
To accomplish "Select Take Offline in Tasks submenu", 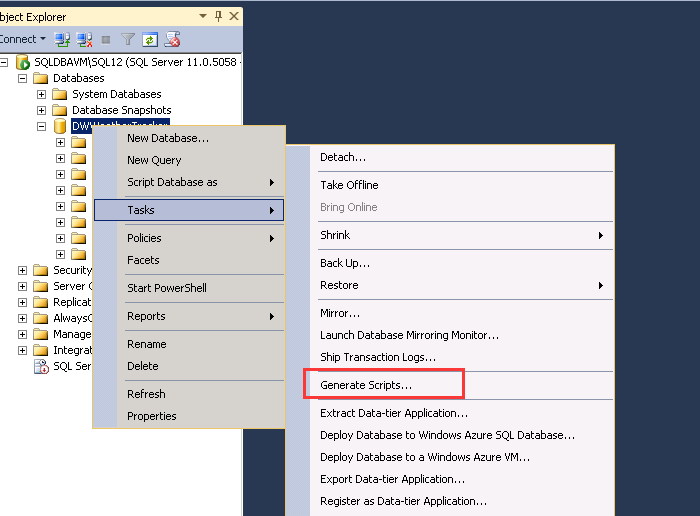I will [x=450, y=185].
